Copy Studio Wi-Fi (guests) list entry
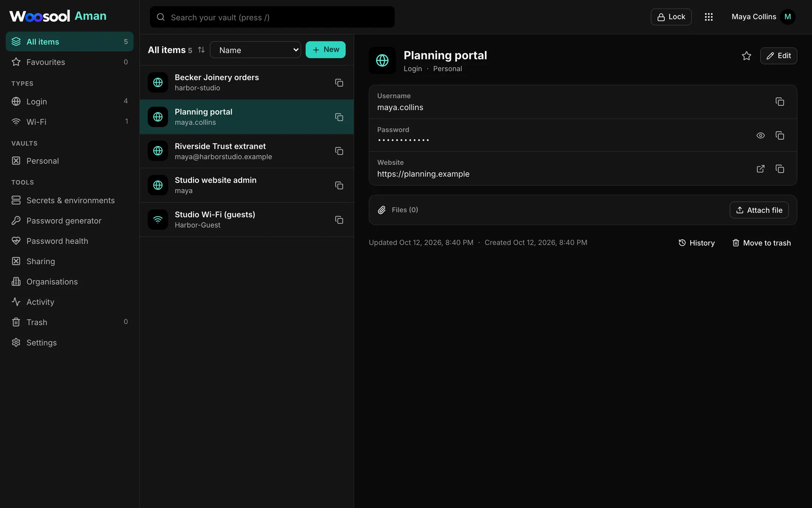Screen dimensions: 812x508 point(339,220)
